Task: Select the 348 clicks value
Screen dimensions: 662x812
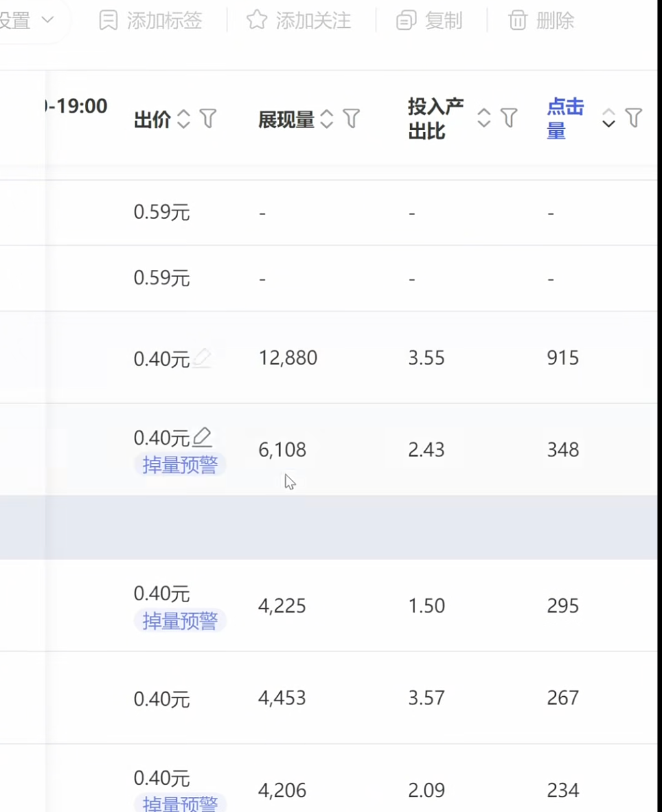Action: pyautogui.click(x=563, y=450)
